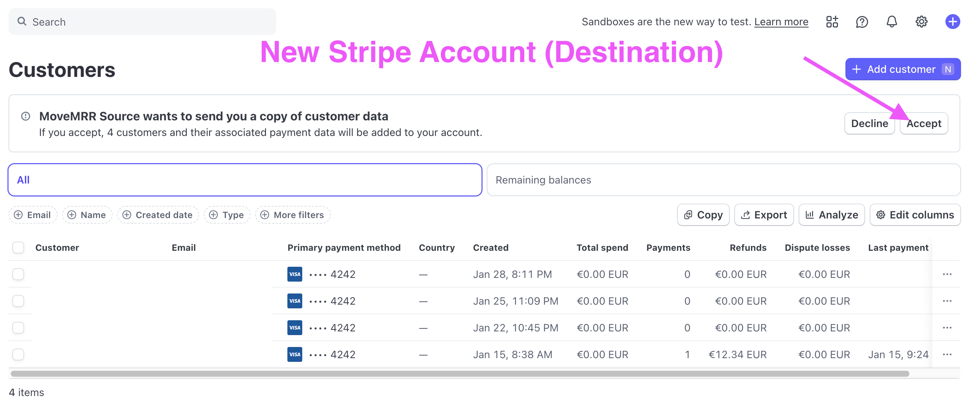Click the Add customer button
The width and height of the screenshot is (980, 399).
903,69
